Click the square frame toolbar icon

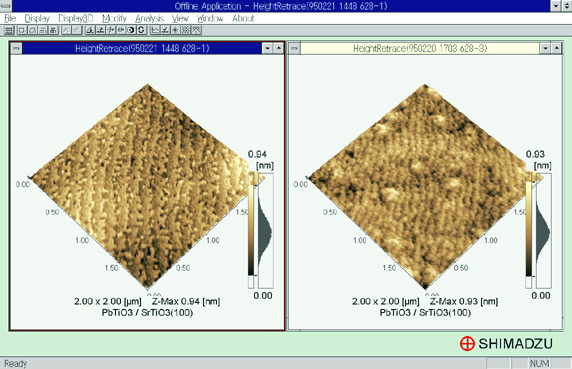(x=22, y=30)
